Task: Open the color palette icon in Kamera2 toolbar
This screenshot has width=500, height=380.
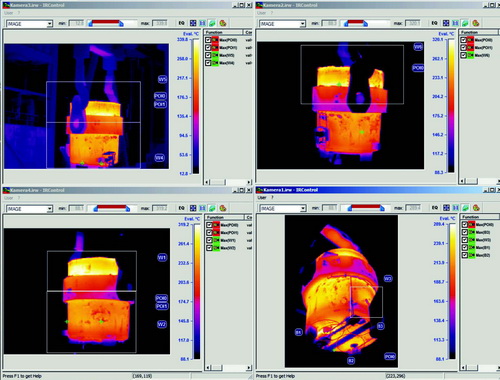Action: tap(476, 23)
